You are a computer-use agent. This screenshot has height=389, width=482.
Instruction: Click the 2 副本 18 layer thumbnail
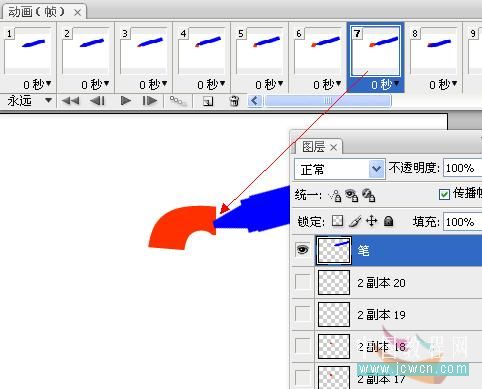(x=334, y=346)
